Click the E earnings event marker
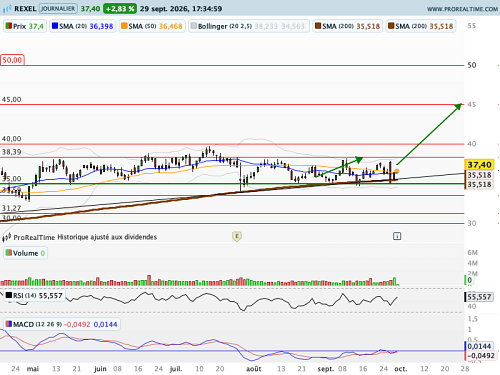The height and width of the screenshot is (375, 500). (x=237, y=236)
